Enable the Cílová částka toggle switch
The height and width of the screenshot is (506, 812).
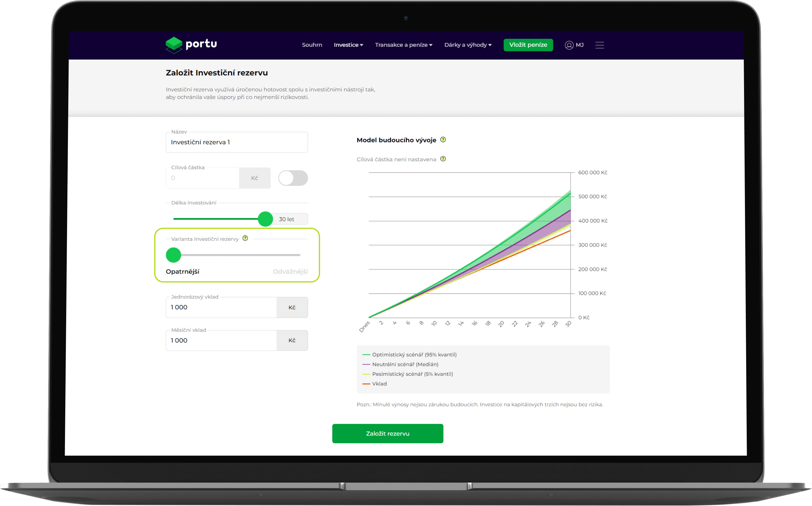click(x=293, y=178)
